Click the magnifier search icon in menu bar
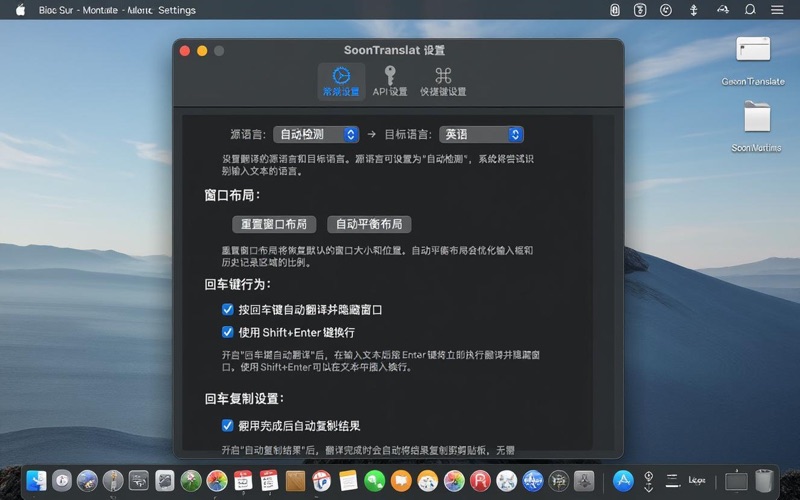This screenshot has height=500, width=800. point(749,10)
